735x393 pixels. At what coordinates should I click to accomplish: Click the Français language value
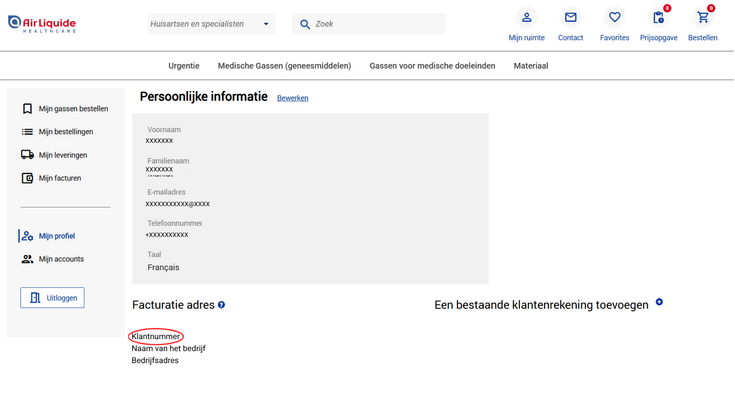pos(163,267)
